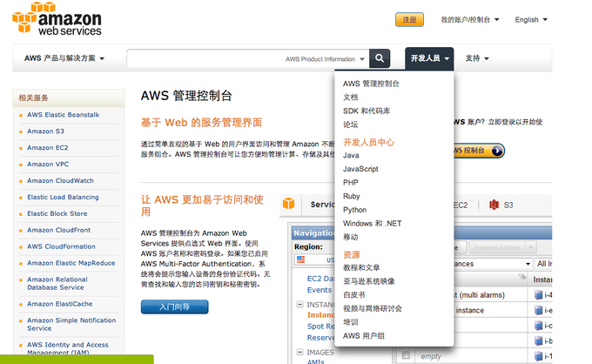This screenshot has width=592, height=364.
Task: Click the 注册 sign-up button
Action: (x=409, y=20)
